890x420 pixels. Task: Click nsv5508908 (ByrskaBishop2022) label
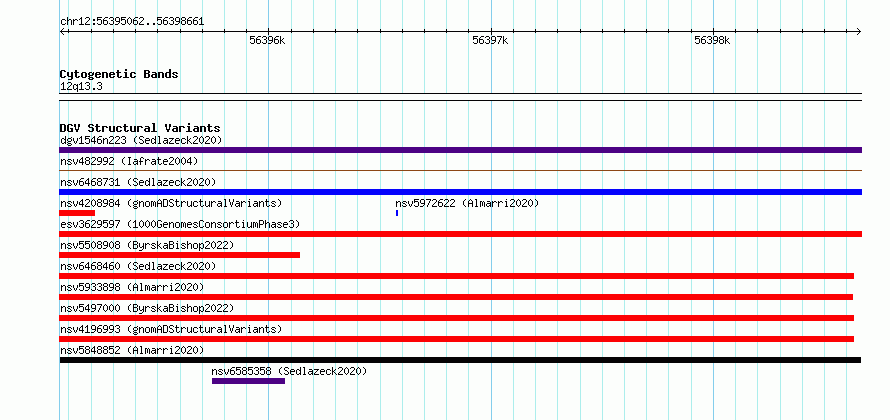click(x=147, y=245)
